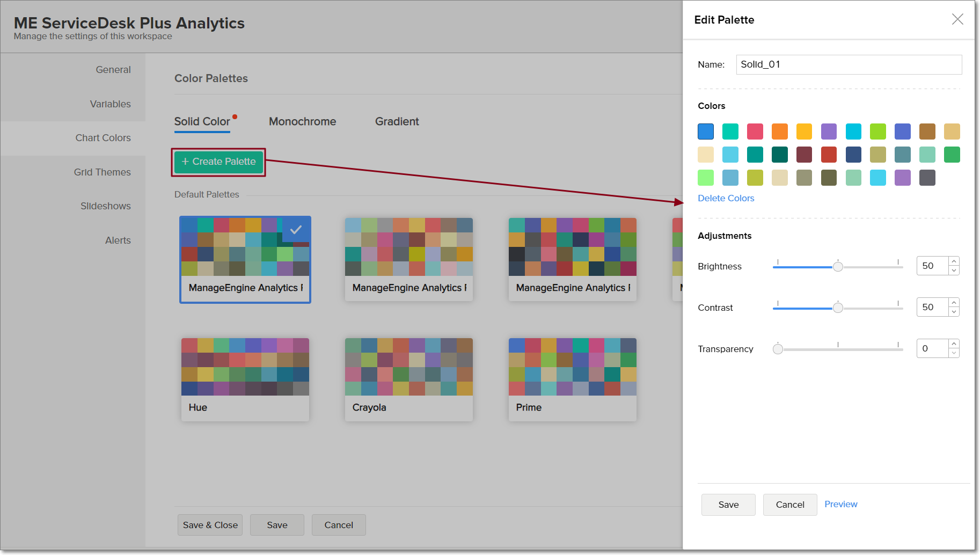Close the Edit Palette panel

[957, 19]
